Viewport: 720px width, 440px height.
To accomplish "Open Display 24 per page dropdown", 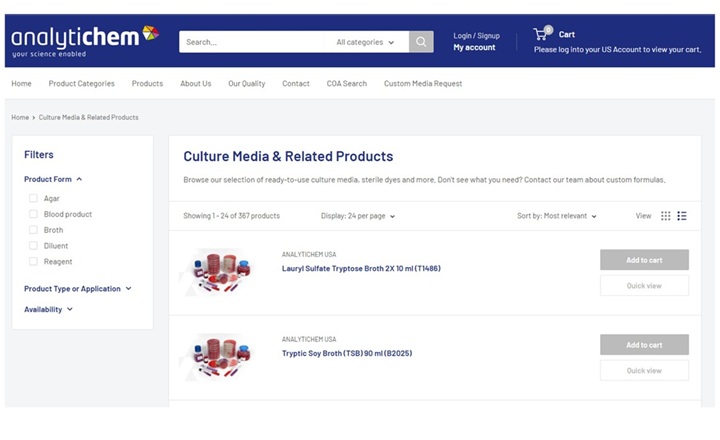I will tap(358, 216).
